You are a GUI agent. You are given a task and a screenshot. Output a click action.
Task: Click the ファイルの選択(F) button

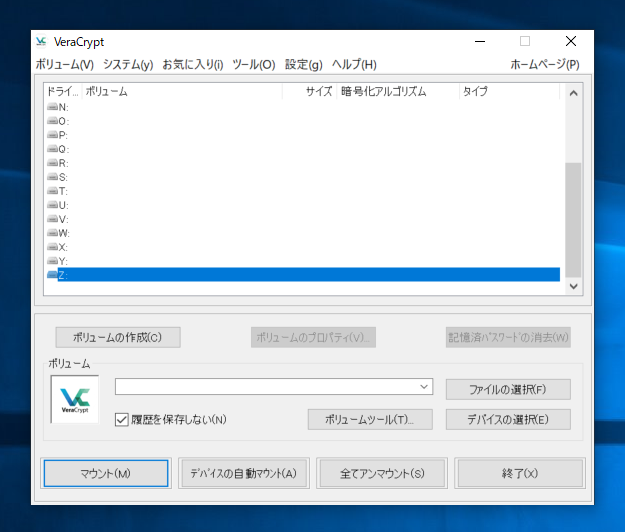pyautogui.click(x=508, y=388)
